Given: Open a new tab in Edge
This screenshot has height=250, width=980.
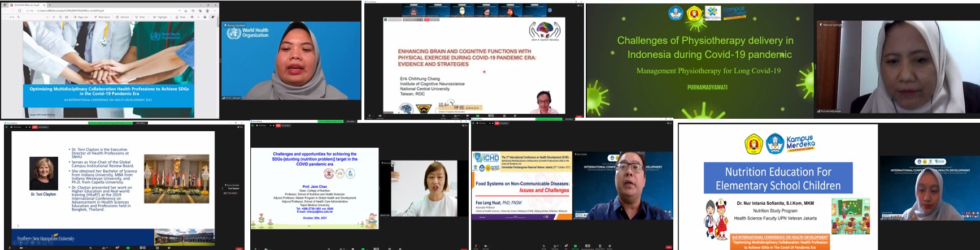Looking at the screenshot, I should click(x=50, y=5).
